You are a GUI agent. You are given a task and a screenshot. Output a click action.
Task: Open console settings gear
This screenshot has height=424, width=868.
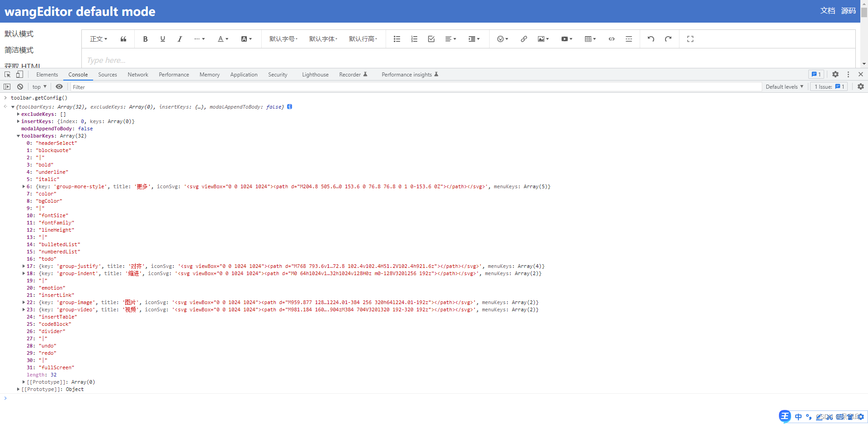point(861,87)
